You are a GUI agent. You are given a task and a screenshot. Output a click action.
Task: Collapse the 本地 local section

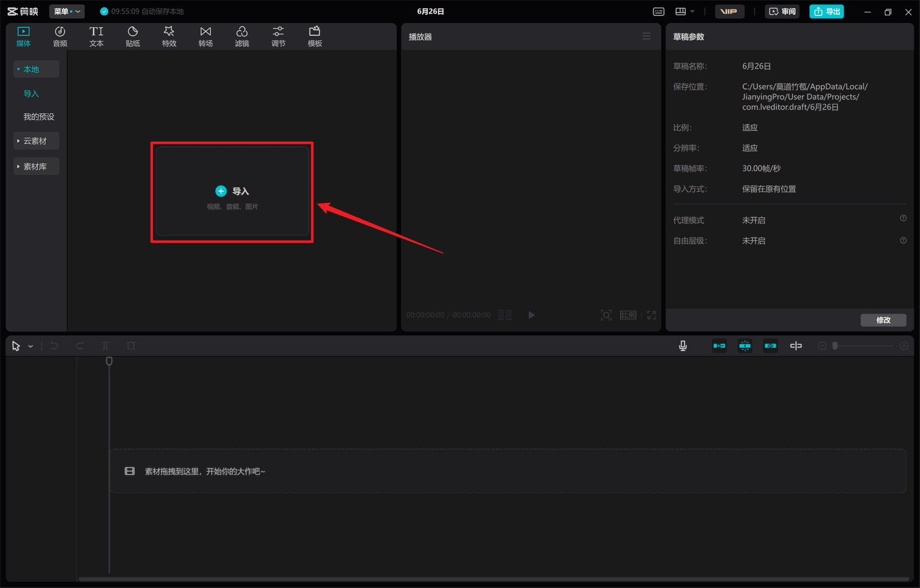click(x=36, y=69)
